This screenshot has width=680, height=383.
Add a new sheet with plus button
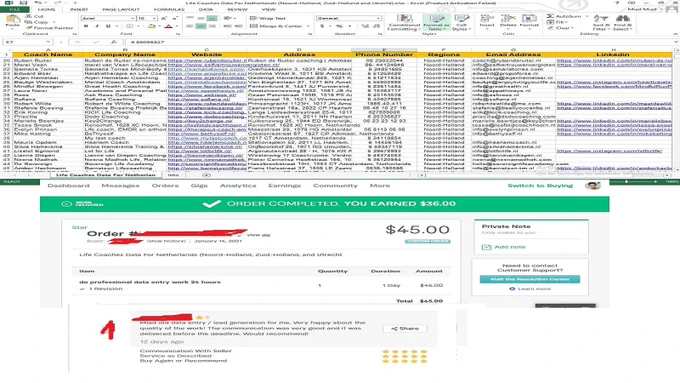coord(206,175)
